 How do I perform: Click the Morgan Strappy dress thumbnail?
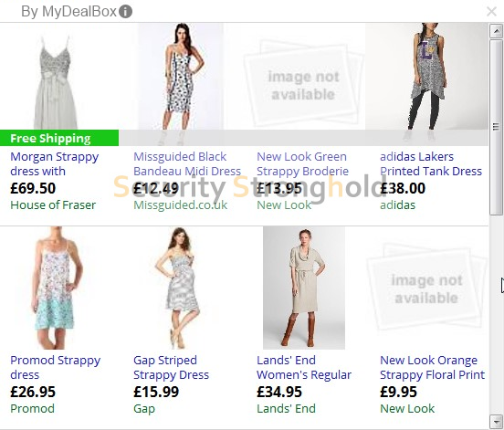(56, 82)
